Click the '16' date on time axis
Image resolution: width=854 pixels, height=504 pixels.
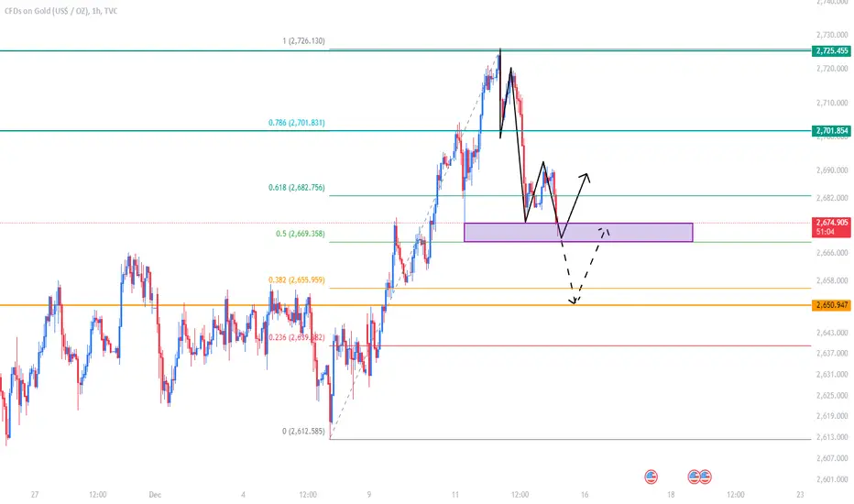point(585,495)
